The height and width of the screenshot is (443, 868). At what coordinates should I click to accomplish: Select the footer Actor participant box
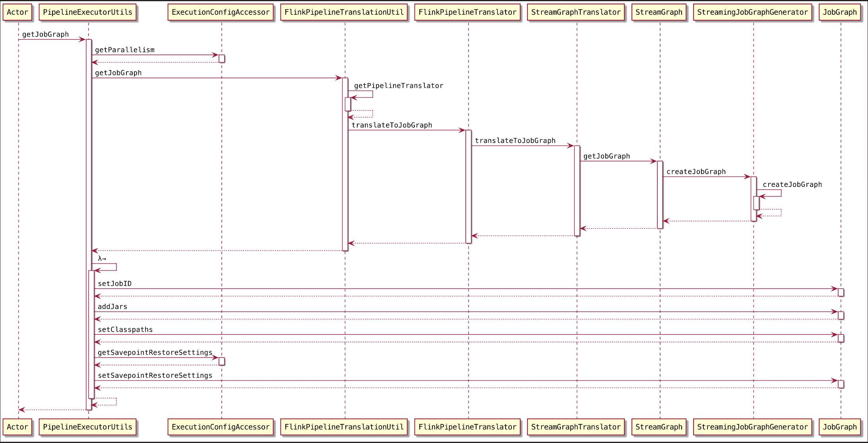point(17,427)
